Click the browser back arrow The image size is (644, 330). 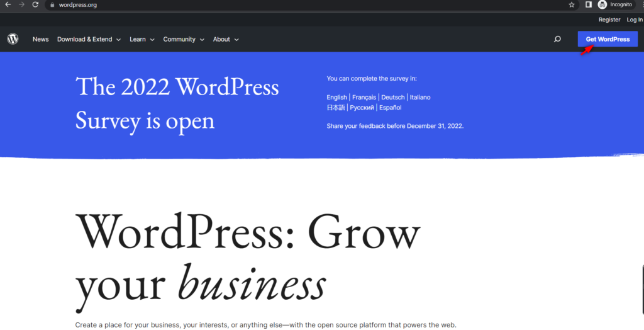[8, 4]
